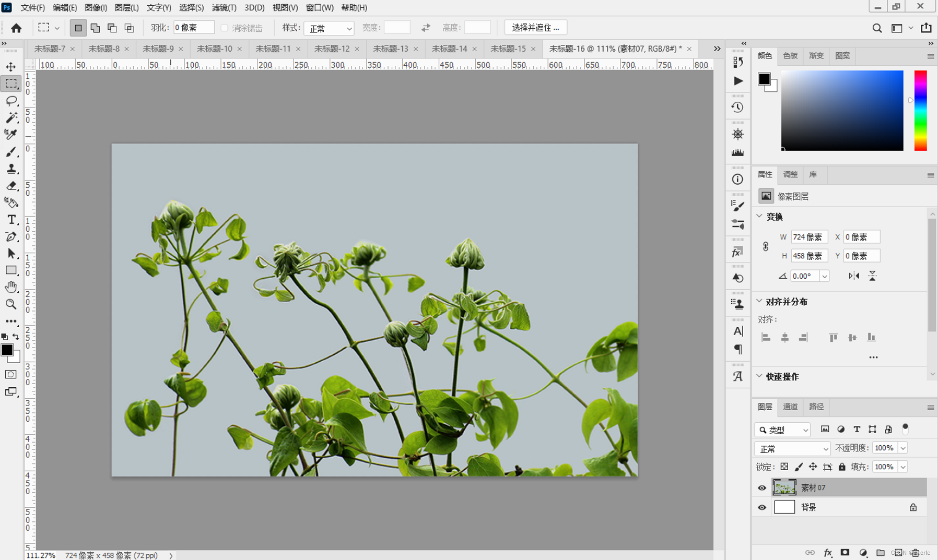Image resolution: width=938 pixels, height=560 pixels.
Task: Click the W width 724 像素 field
Action: click(x=809, y=237)
